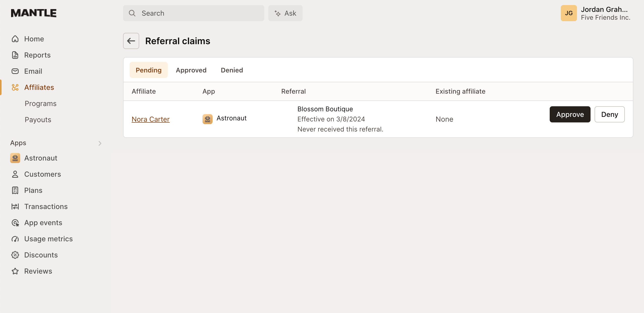
Task: Open Nora Carter's affiliate profile
Action: coord(151,119)
